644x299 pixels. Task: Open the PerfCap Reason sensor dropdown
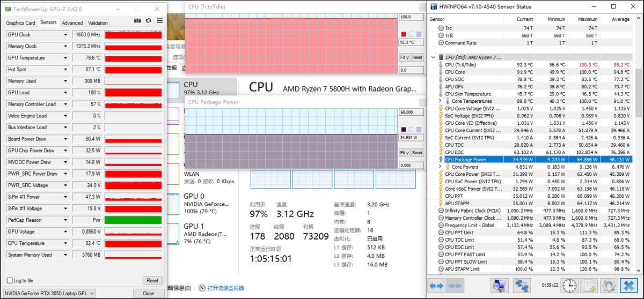65,220
